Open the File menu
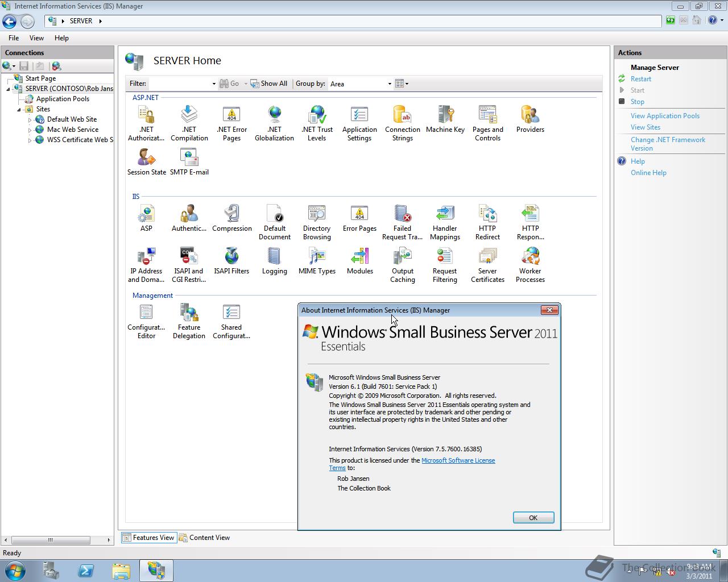The width and height of the screenshot is (728, 582). [x=14, y=38]
